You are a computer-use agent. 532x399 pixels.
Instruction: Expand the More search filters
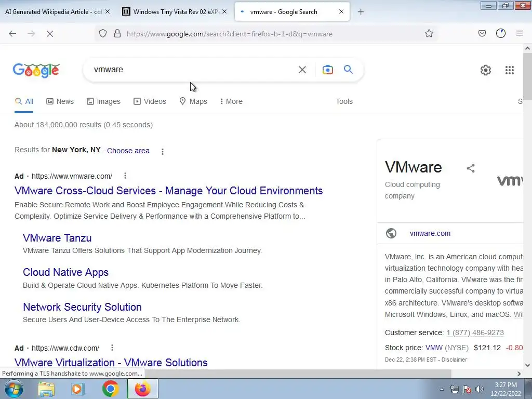[231, 101]
